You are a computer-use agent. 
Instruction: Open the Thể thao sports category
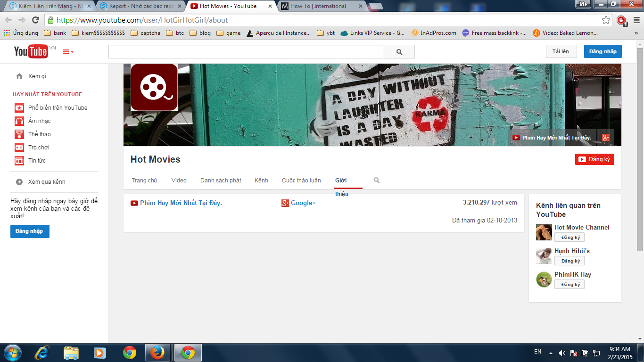tap(33, 134)
